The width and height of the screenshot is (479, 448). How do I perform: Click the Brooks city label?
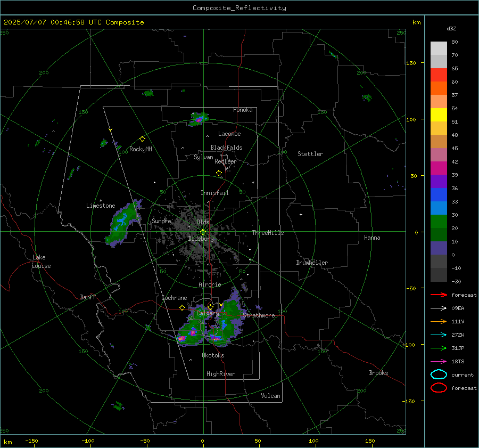(378, 373)
